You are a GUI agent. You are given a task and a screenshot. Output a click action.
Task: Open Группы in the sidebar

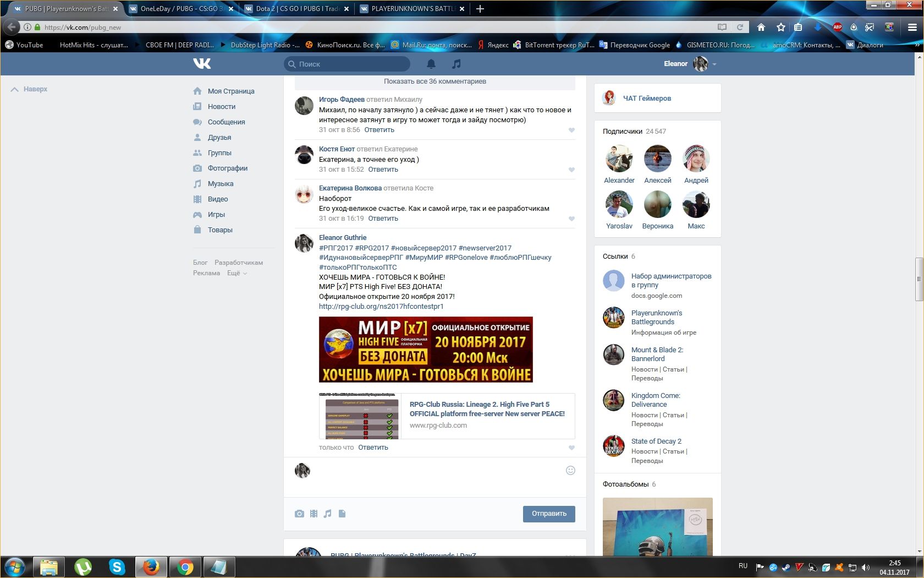click(x=219, y=153)
